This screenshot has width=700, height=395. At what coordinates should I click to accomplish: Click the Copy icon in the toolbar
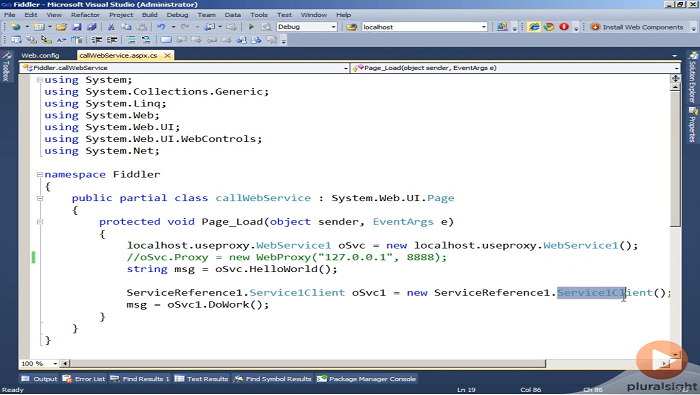tap(126, 27)
